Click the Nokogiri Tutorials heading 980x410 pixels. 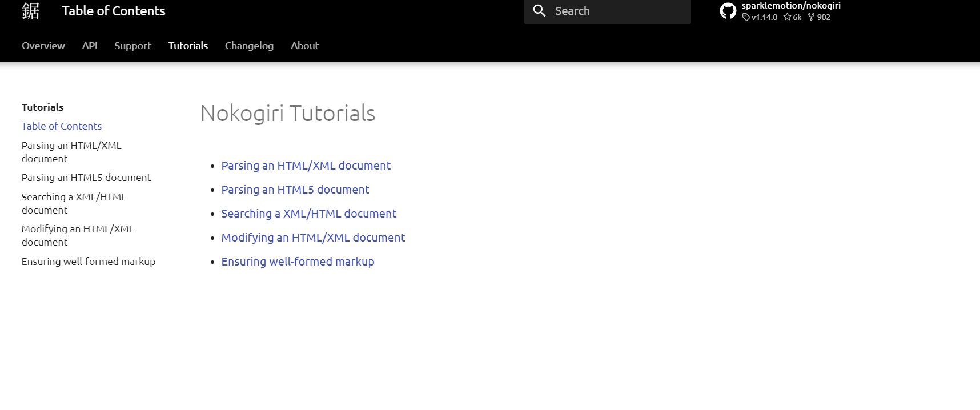coord(288,114)
